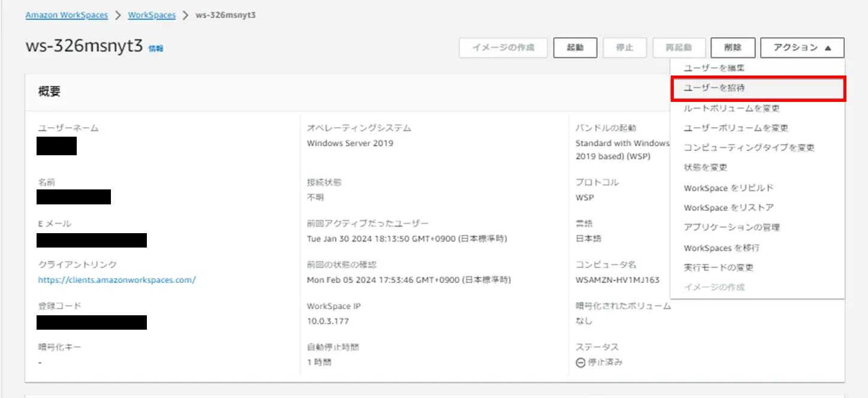Open the clients.amazonworkspaces.com client link
The width and height of the screenshot is (868, 398).
point(117,279)
